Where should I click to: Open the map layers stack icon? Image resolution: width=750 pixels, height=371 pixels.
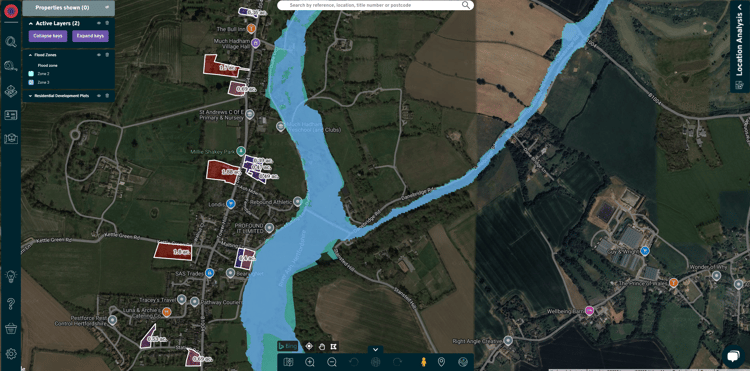[11, 91]
